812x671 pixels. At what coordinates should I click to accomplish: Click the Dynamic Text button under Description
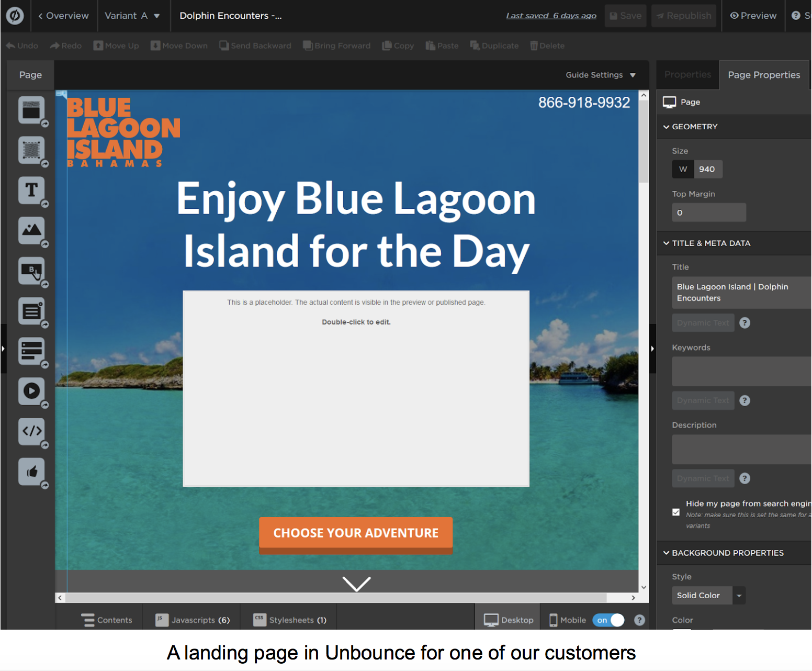(x=703, y=478)
